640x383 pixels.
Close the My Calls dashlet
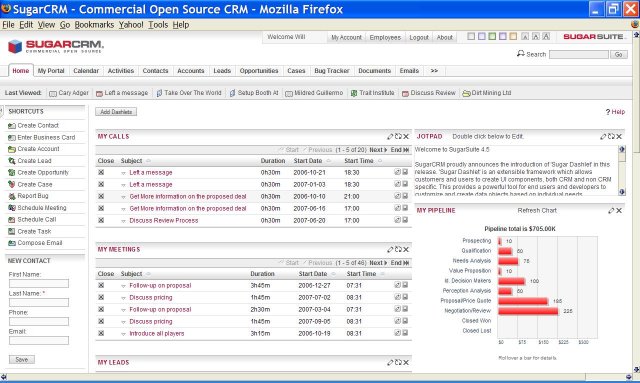(x=406, y=136)
